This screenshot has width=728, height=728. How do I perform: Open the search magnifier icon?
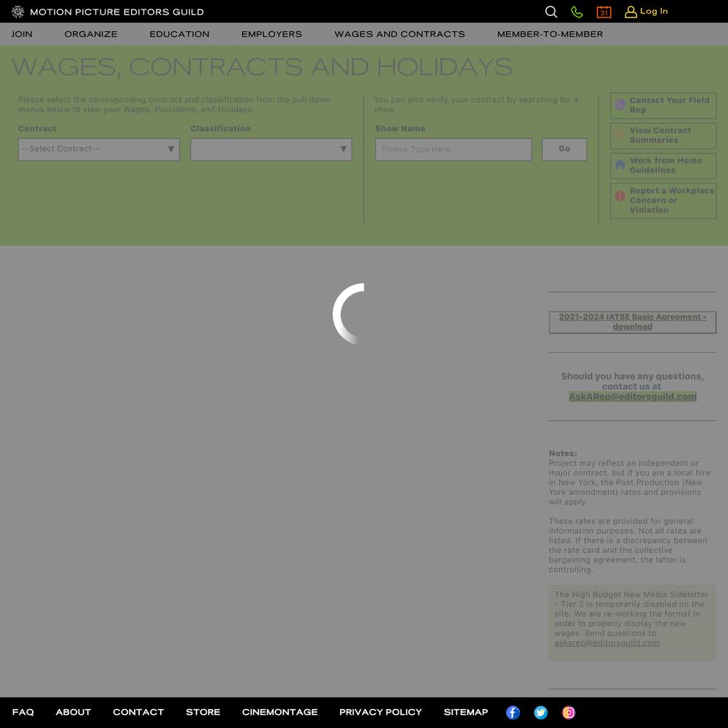click(551, 12)
